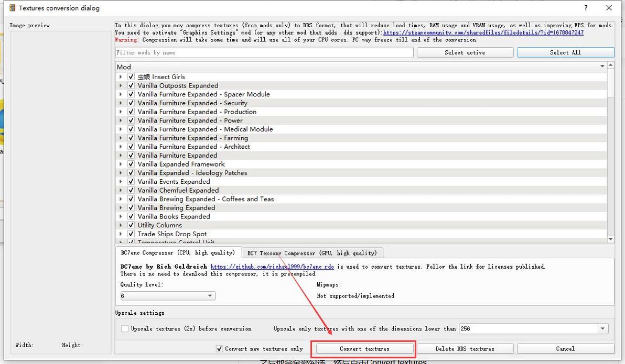Disable Convert new textures only checkbox

(219, 349)
